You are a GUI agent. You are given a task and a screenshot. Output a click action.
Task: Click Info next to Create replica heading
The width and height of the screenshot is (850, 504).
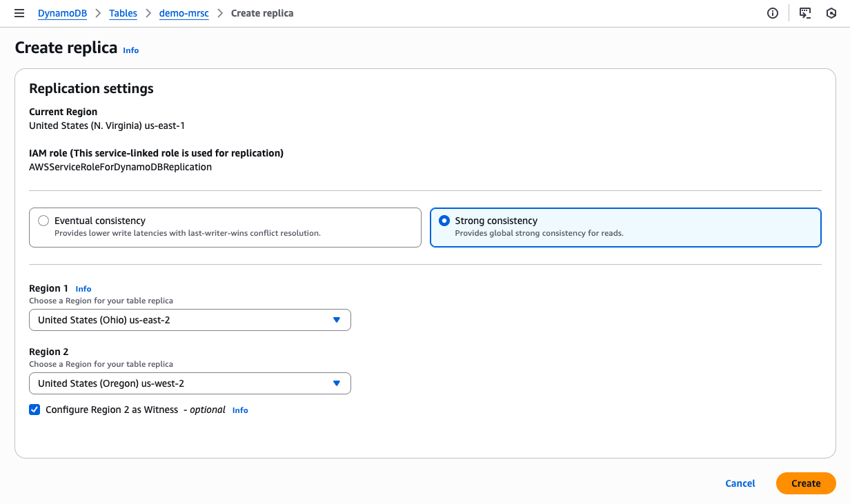(x=130, y=50)
